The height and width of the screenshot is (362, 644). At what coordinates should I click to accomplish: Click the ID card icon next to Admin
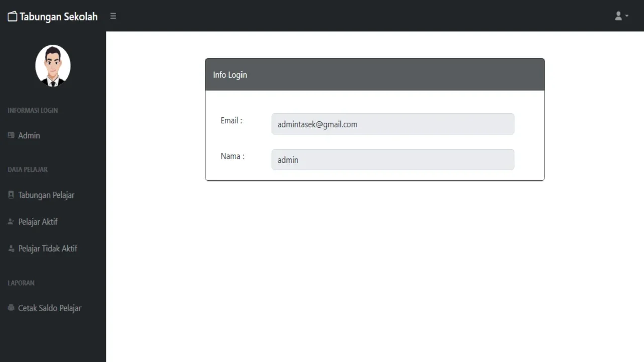[11, 135]
